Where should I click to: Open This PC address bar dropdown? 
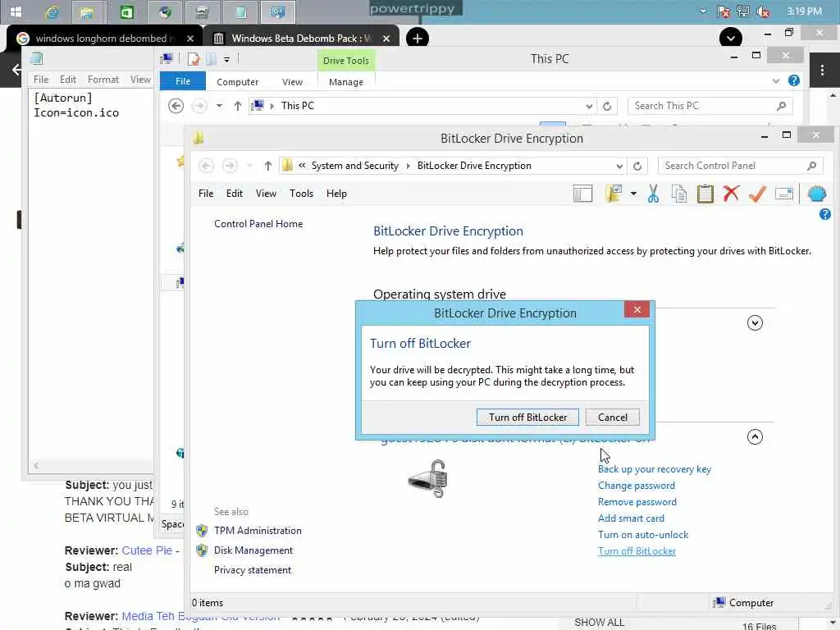[x=589, y=106]
